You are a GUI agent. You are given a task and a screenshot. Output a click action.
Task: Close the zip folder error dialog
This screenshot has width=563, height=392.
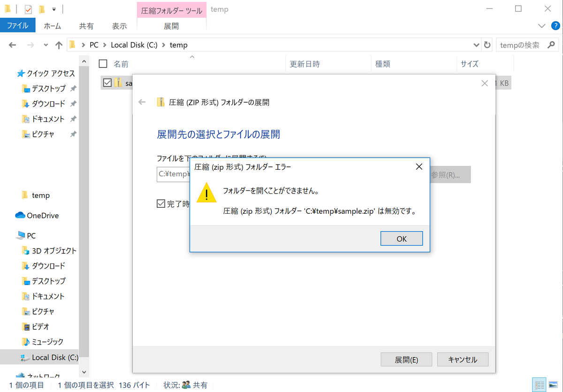point(419,166)
